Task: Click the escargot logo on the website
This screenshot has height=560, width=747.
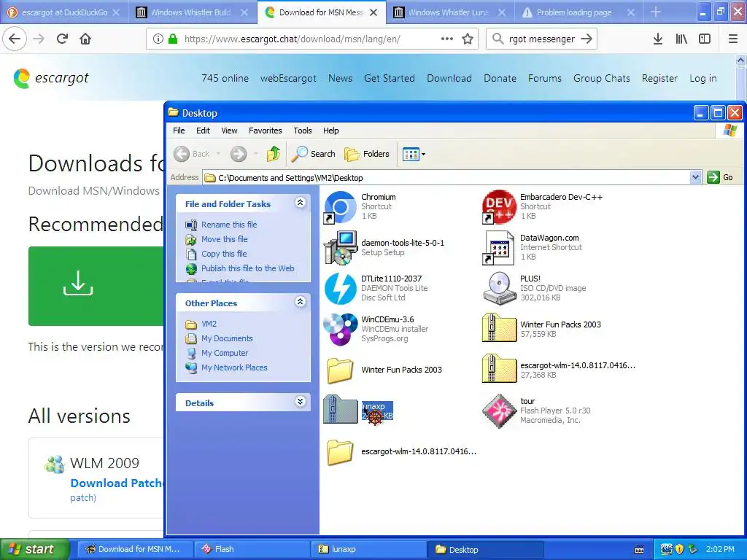Action: 51,78
